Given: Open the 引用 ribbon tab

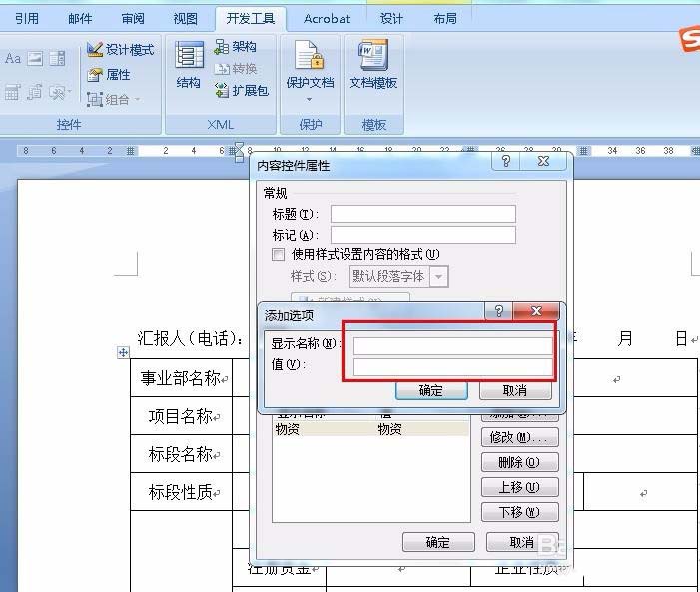Looking at the screenshot, I should click(27, 18).
